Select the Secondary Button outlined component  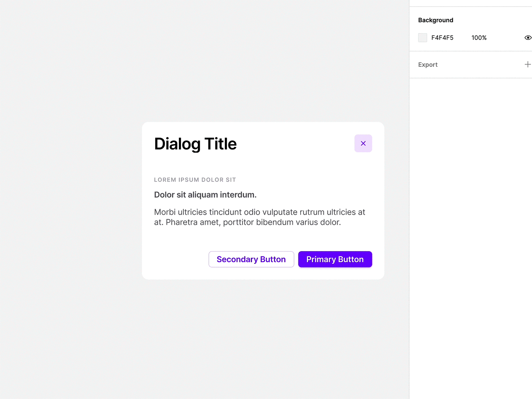(251, 259)
